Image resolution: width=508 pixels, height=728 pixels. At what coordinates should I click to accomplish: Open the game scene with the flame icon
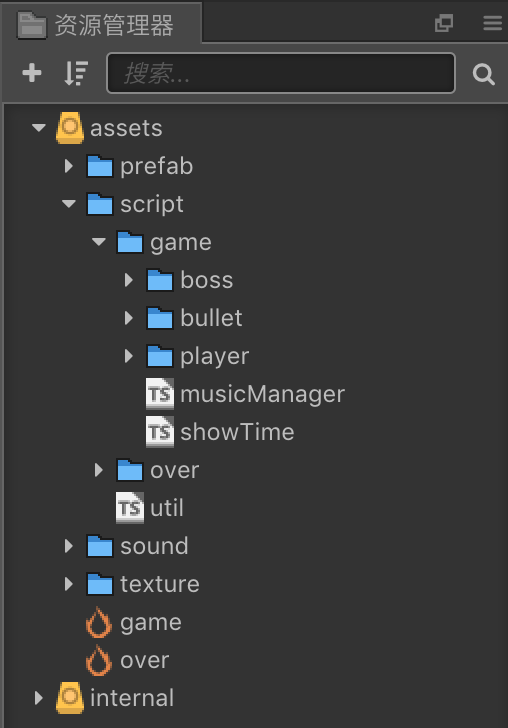[134, 622]
